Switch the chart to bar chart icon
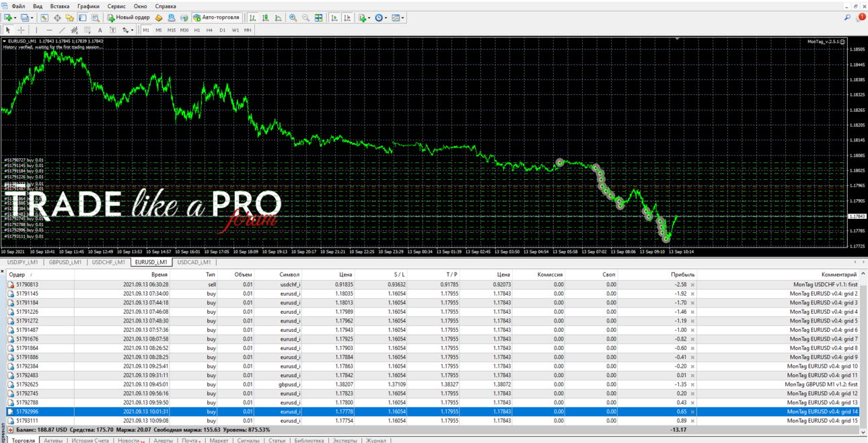Viewport: 868px width, 443px height. [x=252, y=18]
